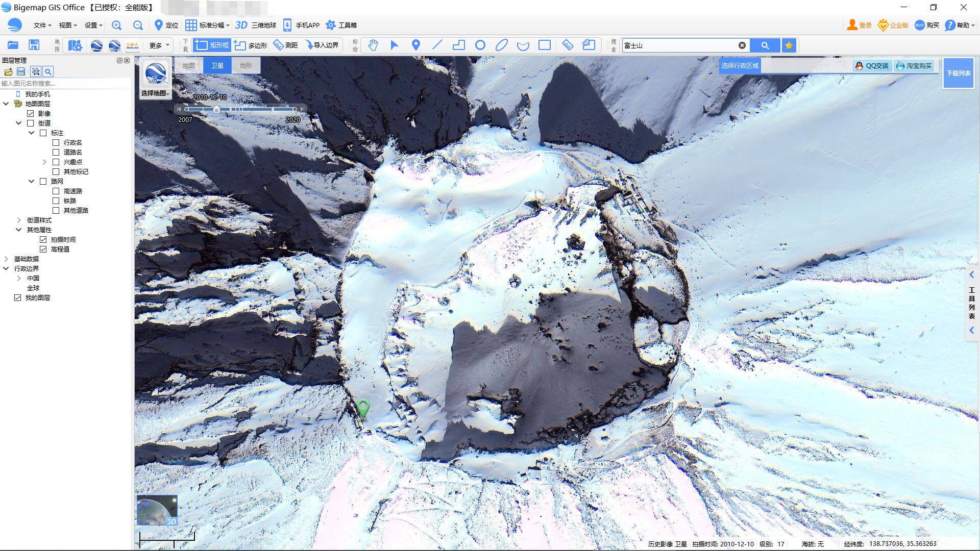Click the historical imagery timeline slider handle
Viewport: 980px width, 551px height.
pyautogui.click(x=216, y=109)
